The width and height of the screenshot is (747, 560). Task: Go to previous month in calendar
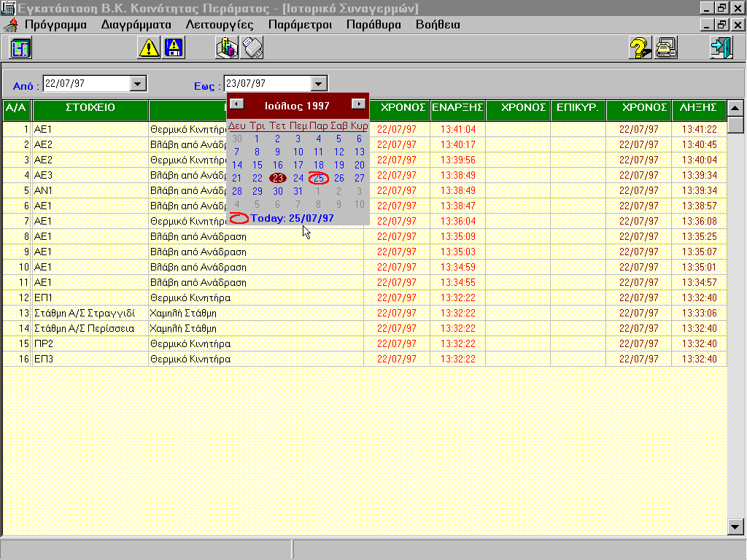(236, 104)
